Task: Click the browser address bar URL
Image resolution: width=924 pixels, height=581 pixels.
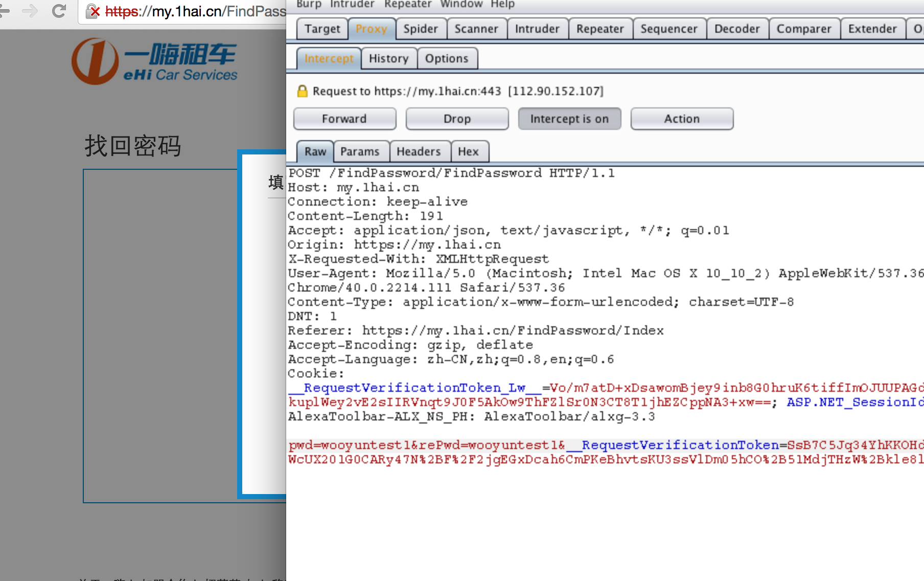Action: [x=195, y=11]
